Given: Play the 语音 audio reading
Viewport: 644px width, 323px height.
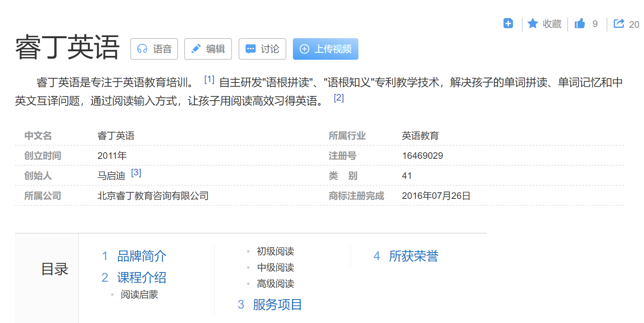Looking at the screenshot, I should [x=154, y=49].
